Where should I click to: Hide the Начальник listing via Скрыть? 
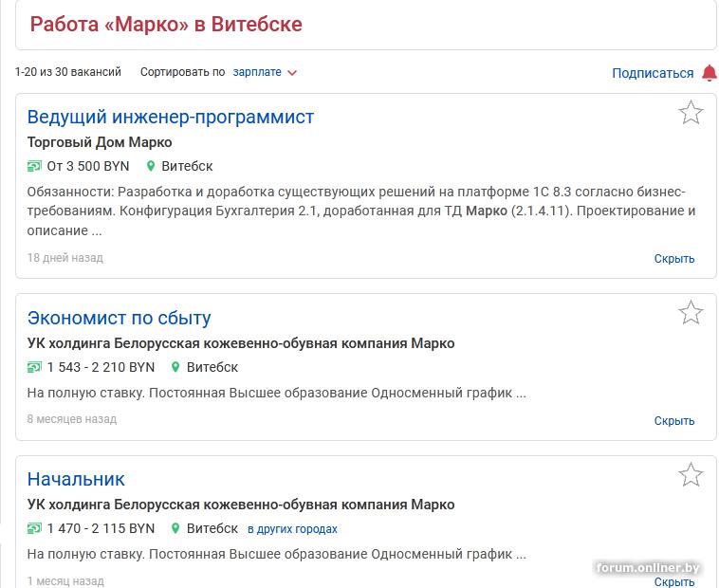(674, 581)
